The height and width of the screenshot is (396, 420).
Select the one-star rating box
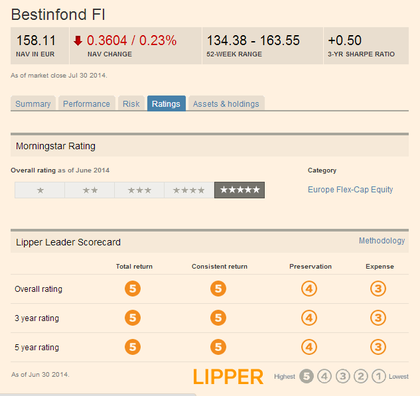pos(40,190)
